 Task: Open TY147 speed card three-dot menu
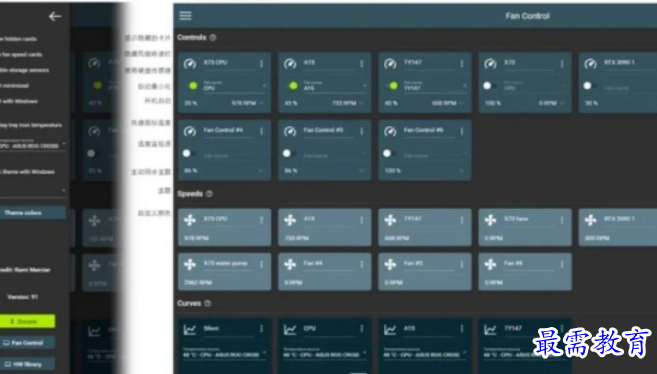[462, 220]
